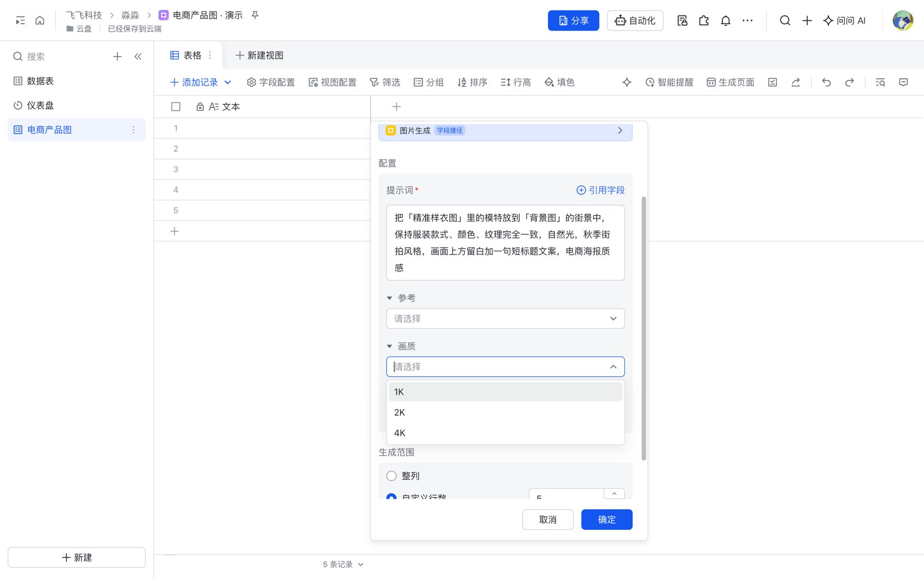
Task: Collapse the 画质 quality dropdown
Action: [x=613, y=367]
